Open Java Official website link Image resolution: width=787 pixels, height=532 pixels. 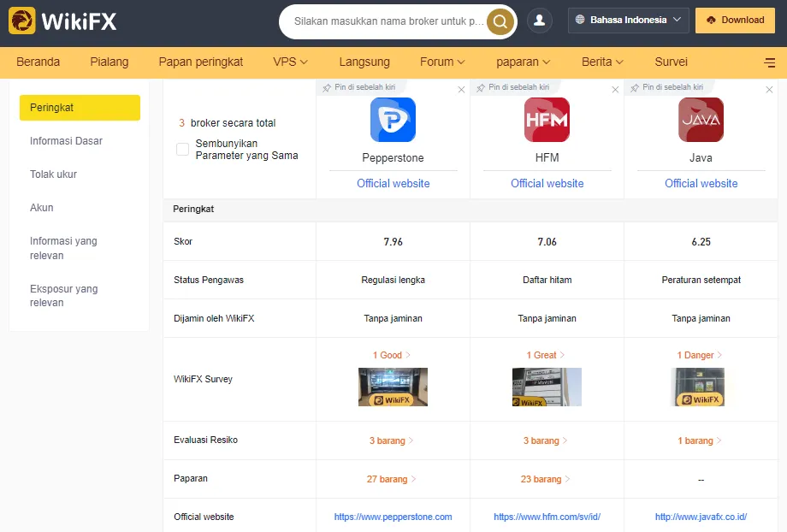pos(701,183)
